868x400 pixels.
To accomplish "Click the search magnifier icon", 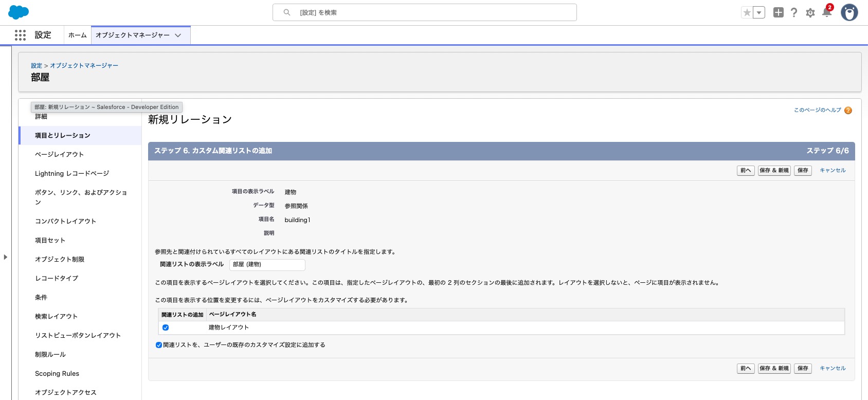I will (287, 12).
